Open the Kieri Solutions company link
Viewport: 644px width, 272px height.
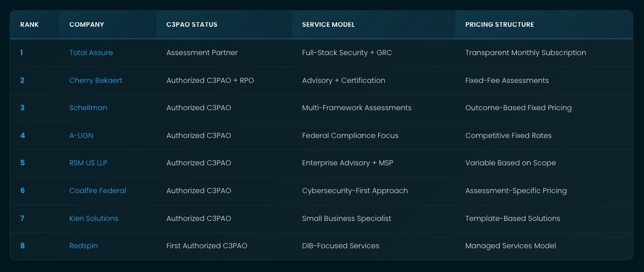click(94, 218)
